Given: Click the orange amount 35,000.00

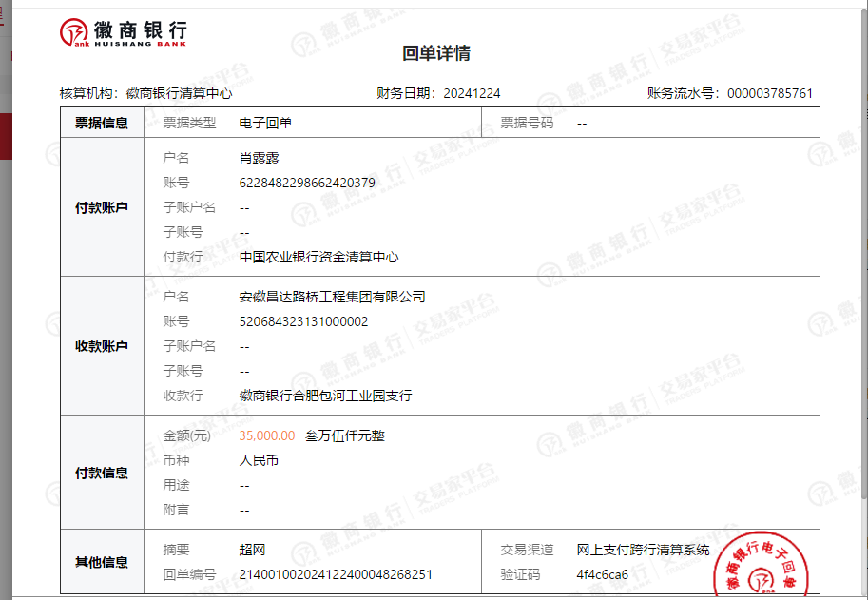Looking at the screenshot, I should (x=267, y=435).
